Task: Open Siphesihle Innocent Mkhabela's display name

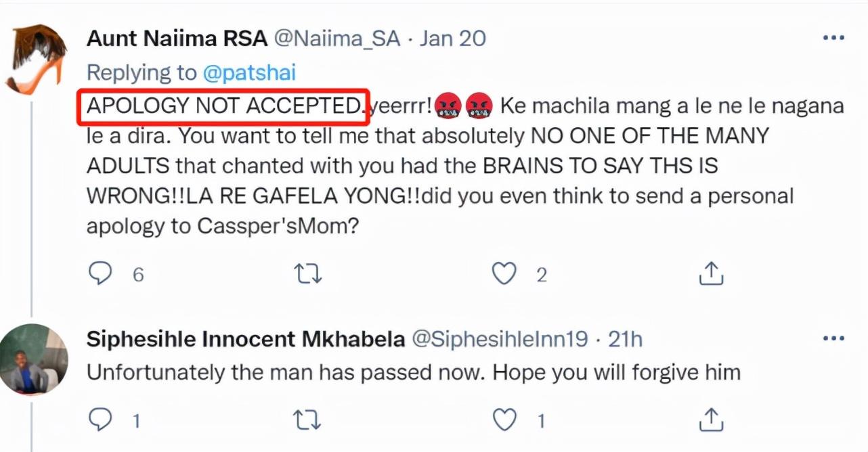Action: coord(246,338)
